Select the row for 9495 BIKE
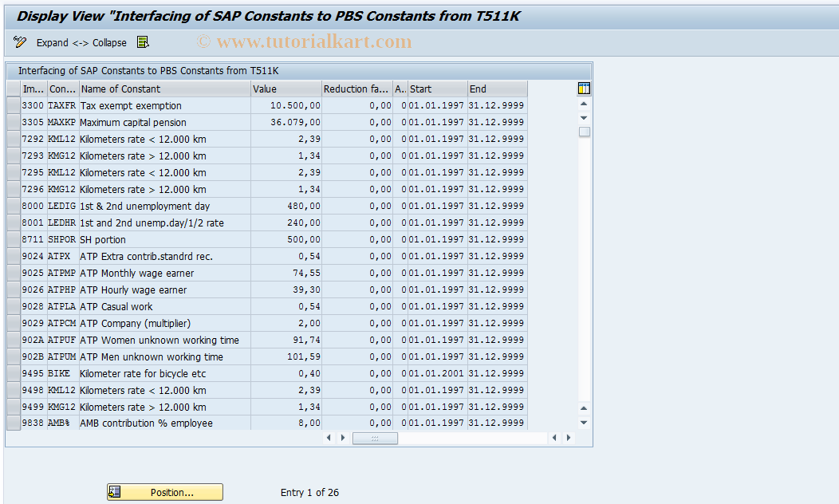This screenshot has height=504, width=839. [14, 373]
